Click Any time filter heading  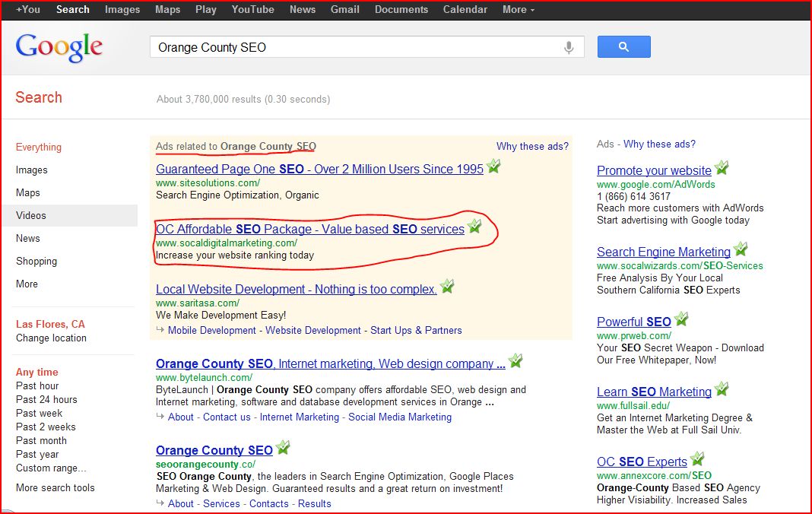point(36,372)
